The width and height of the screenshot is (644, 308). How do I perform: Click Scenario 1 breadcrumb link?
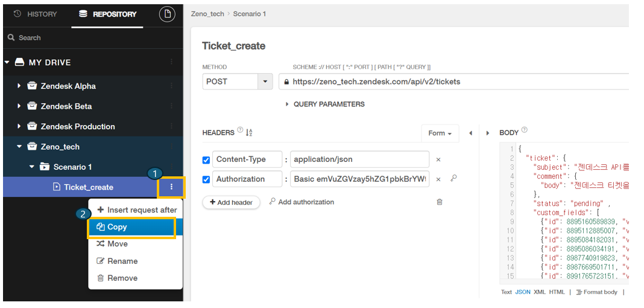coord(249,14)
